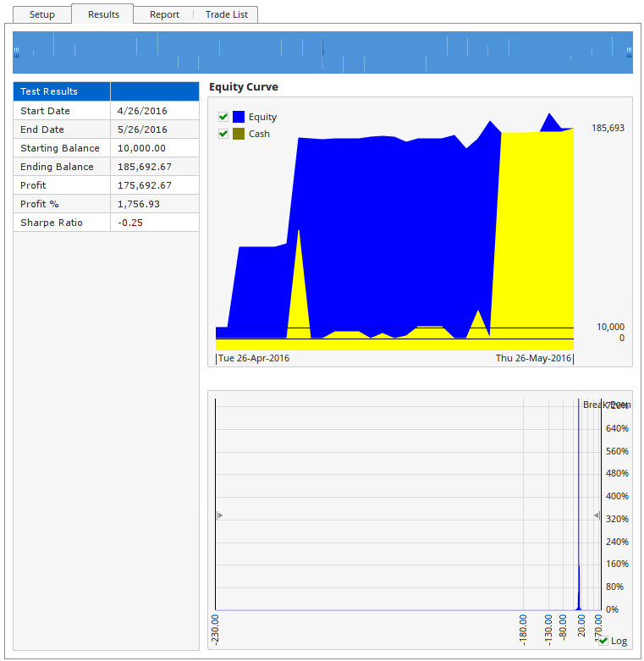
Task: Click the Starting Balance row label
Action: click(x=60, y=148)
